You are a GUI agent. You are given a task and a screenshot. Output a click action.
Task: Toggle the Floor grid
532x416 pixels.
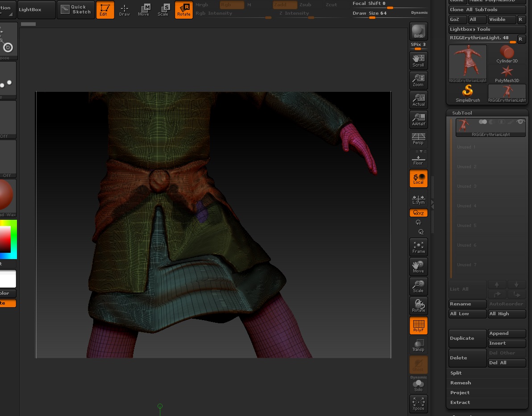[418, 158]
